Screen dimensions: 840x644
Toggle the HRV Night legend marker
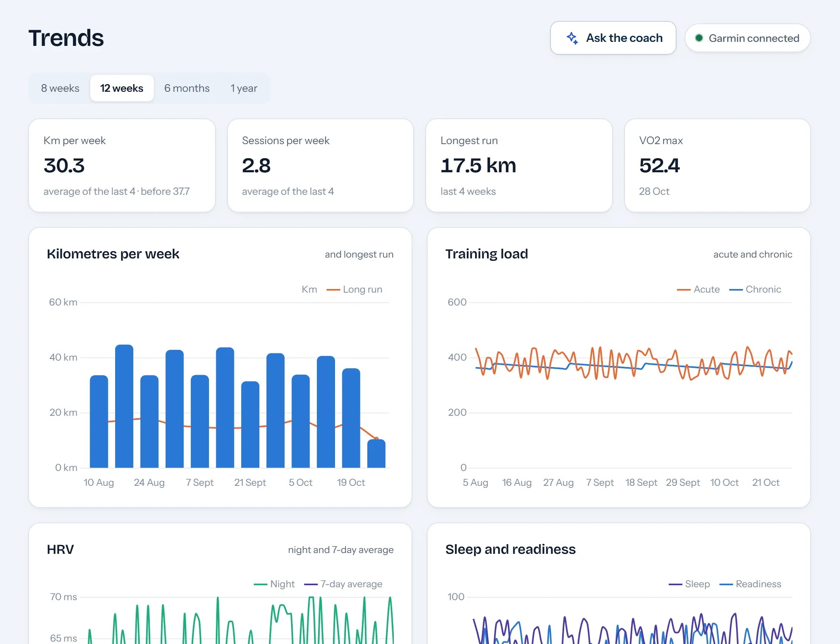[x=261, y=584]
